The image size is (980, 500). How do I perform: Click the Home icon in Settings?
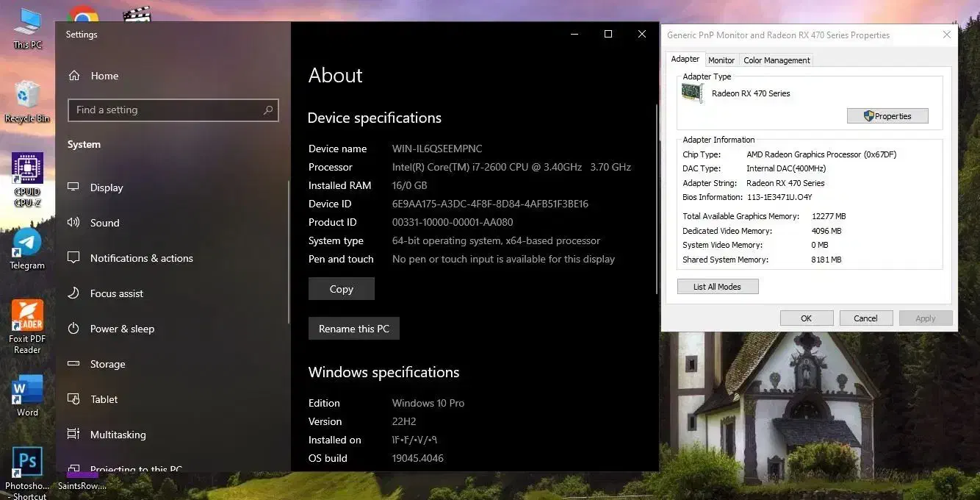coord(74,76)
